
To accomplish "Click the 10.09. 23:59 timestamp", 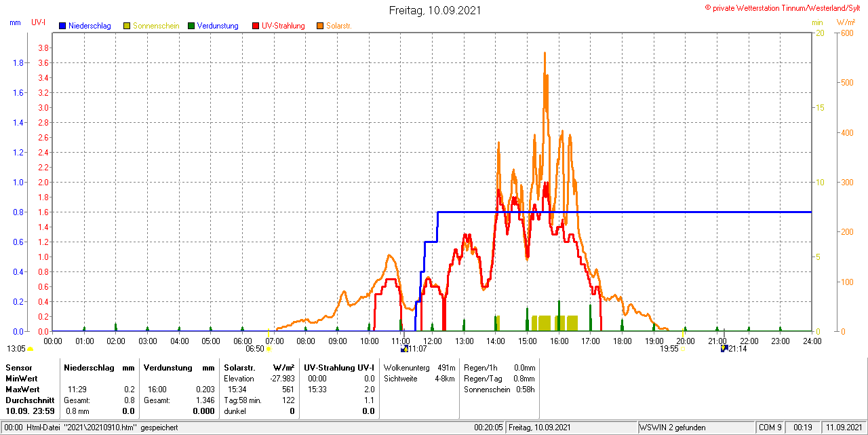I will 30,411.
